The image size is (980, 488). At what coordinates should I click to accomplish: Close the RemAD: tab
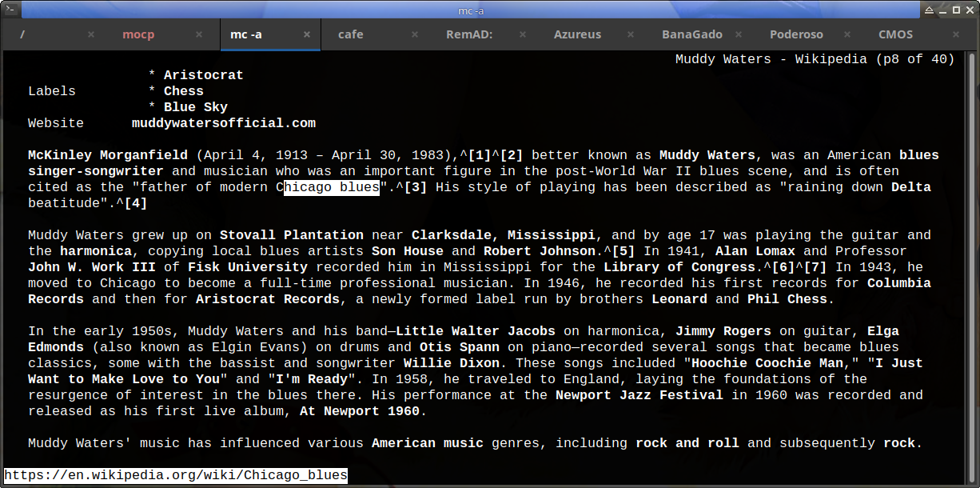pyautogui.click(x=522, y=34)
